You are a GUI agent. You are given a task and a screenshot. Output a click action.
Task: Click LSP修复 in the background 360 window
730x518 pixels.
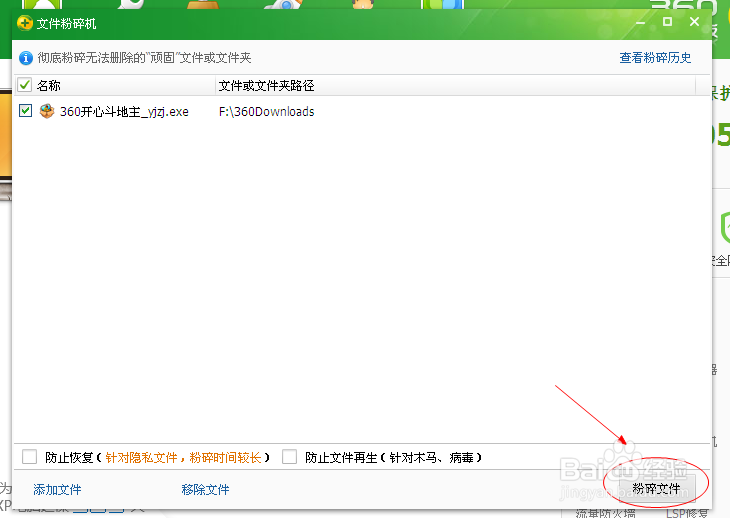[687, 513]
